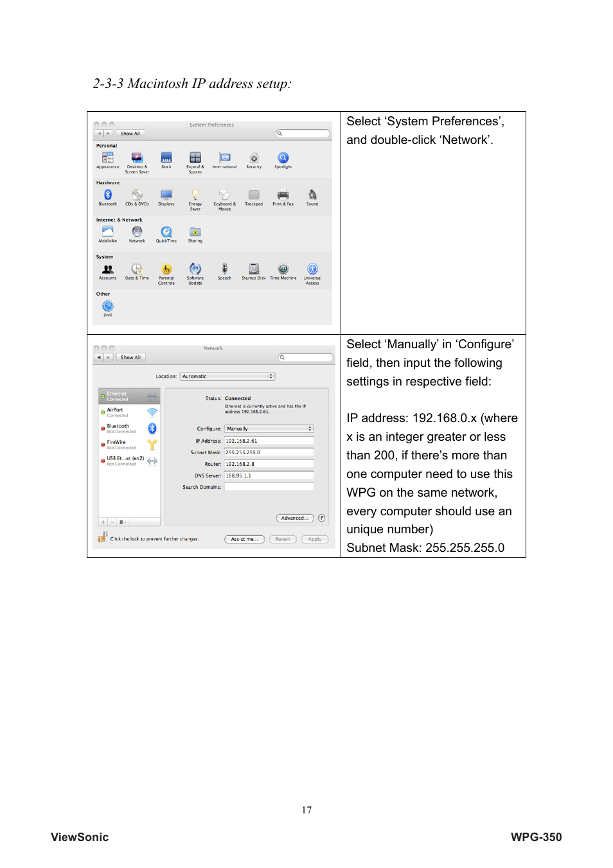
Task: Open Energy Saver preferences
Action: (195, 200)
